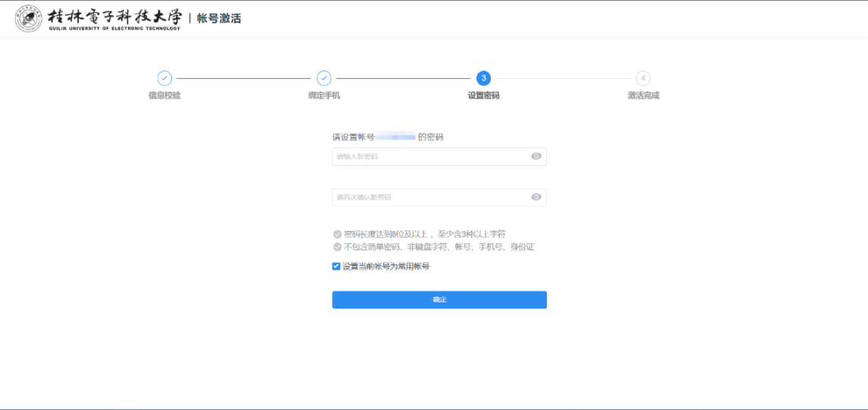The image size is (868, 410).
Task: Click the blue step 3 circle
Action: pos(483,78)
